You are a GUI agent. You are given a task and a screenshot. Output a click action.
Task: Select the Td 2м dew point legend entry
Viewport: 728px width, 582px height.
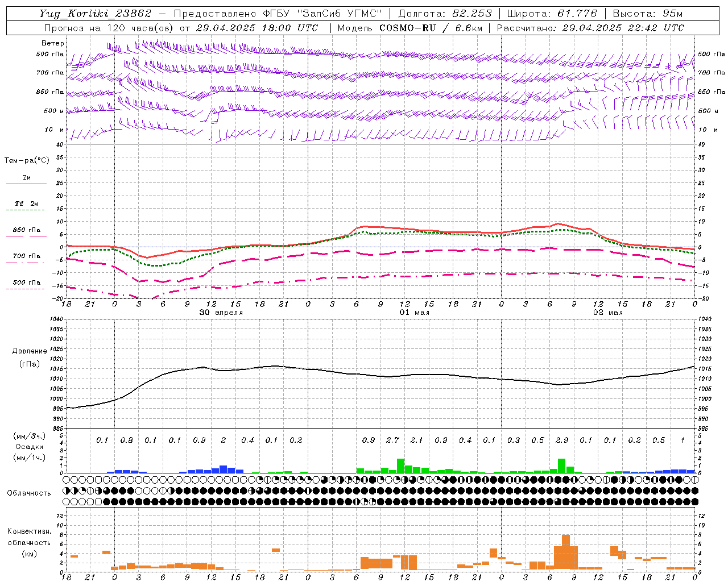click(27, 203)
